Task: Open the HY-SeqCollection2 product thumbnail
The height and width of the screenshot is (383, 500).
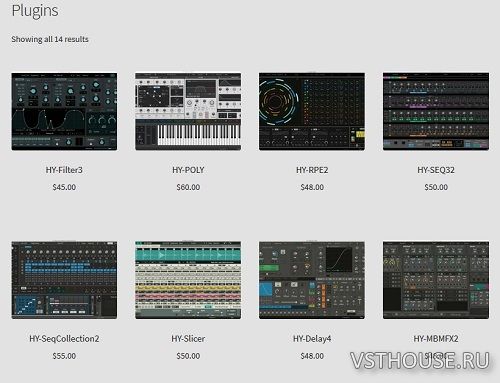Action: 64,280
